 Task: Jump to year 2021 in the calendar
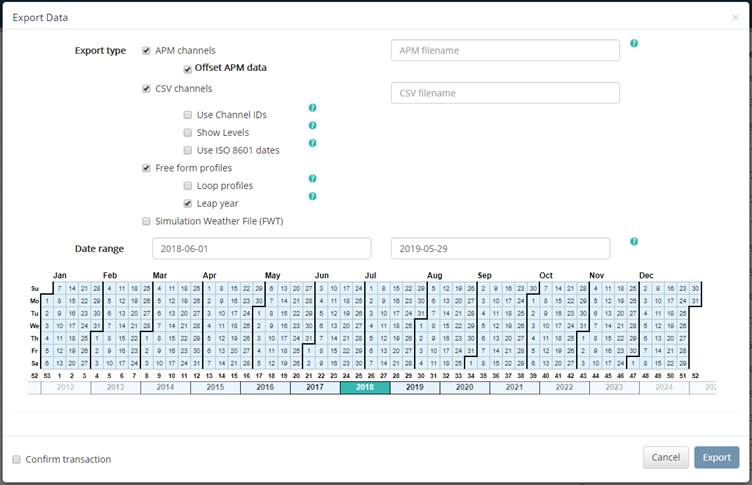pyautogui.click(x=515, y=388)
